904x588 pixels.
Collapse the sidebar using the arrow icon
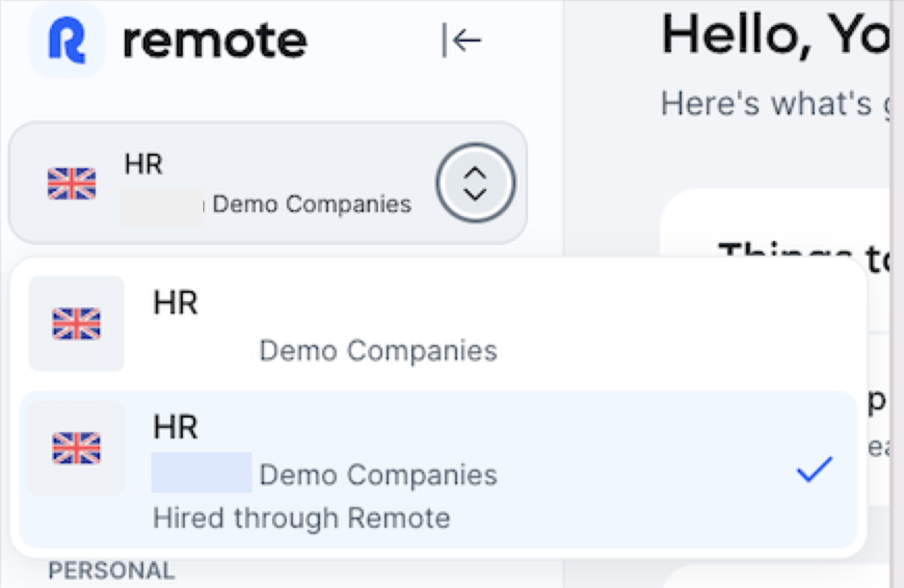[461, 41]
